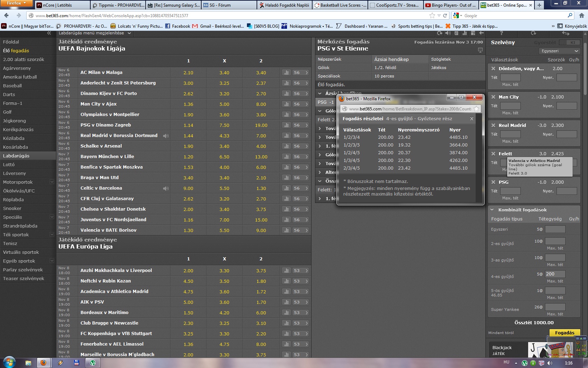The width and height of the screenshot is (588, 368).
Task: Click audio icon beside Celtic v Barcelona
Action: tap(166, 188)
